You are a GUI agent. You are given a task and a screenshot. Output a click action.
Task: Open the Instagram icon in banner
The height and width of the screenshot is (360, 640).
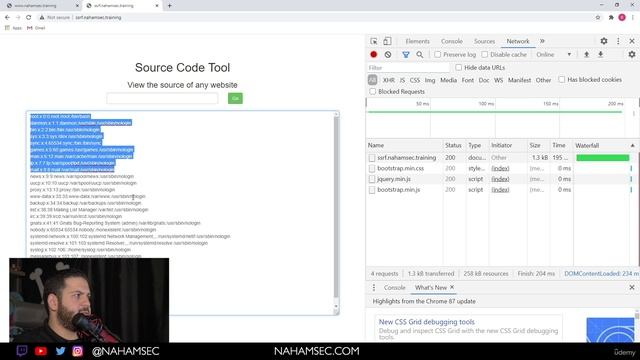78,351
